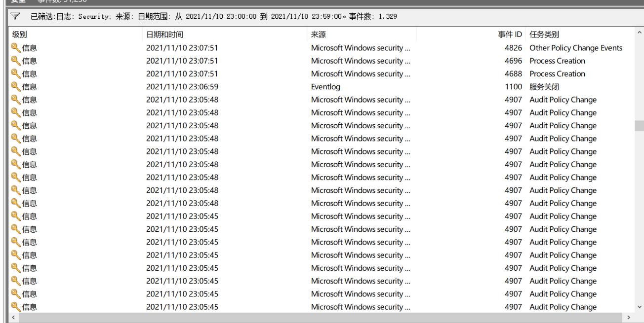Select the Process Creation cell of event 4688
644x323 pixels.
click(557, 73)
